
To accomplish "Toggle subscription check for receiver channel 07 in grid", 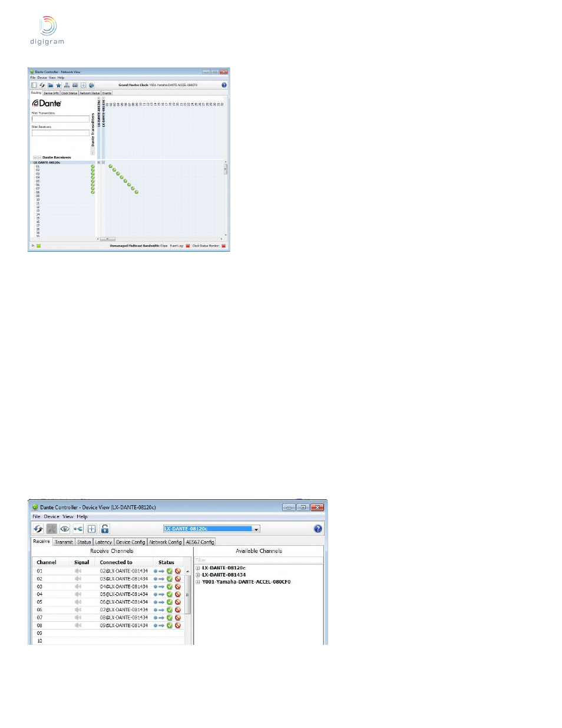I will [133, 188].
